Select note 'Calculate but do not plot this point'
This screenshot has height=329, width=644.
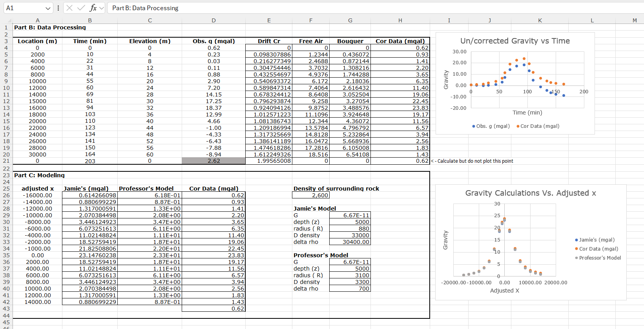click(472, 161)
